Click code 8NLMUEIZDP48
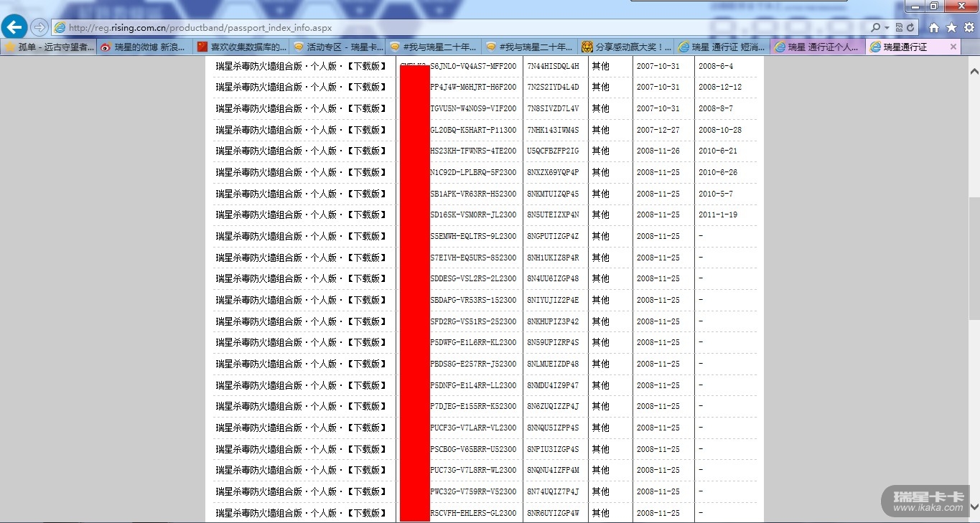Screen dimensions: 980x523 tap(553, 364)
